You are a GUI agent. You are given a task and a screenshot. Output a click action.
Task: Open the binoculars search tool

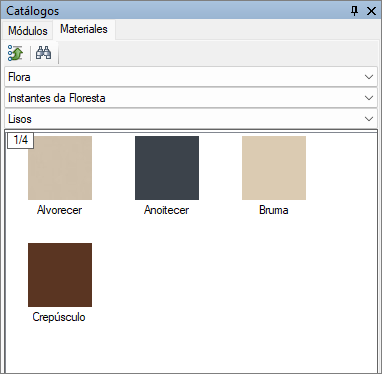(x=43, y=53)
